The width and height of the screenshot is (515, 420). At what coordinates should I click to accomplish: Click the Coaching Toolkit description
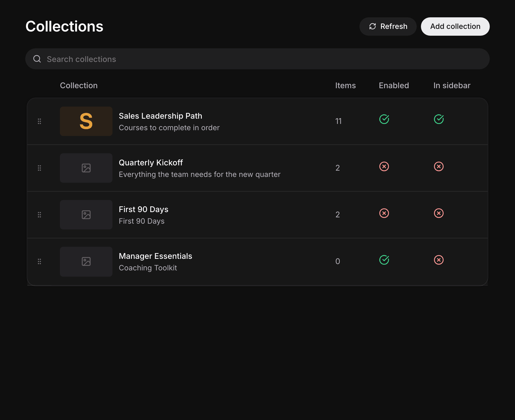pyautogui.click(x=148, y=268)
